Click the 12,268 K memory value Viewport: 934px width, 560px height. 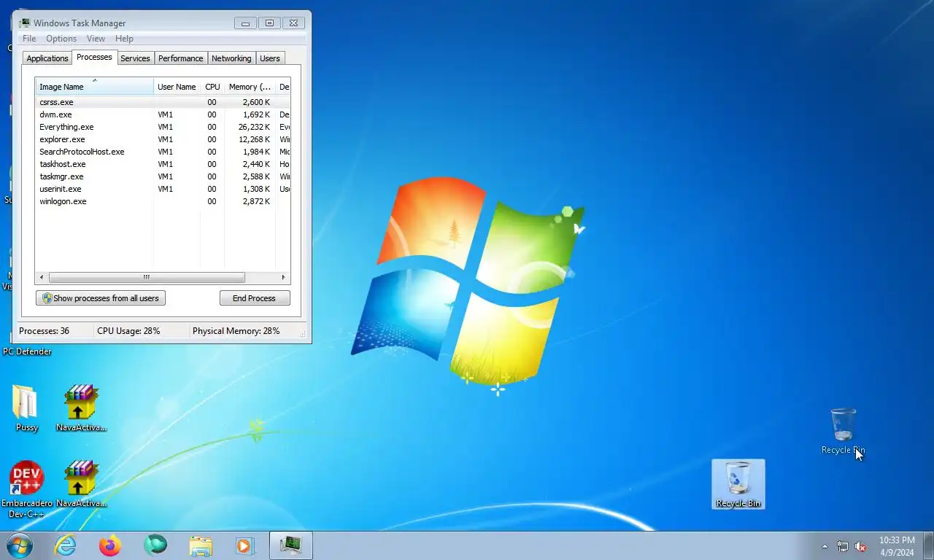254,139
